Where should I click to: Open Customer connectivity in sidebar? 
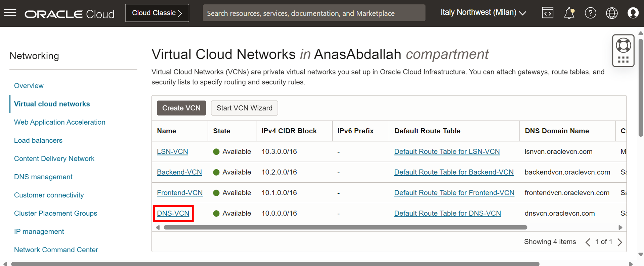coord(49,195)
